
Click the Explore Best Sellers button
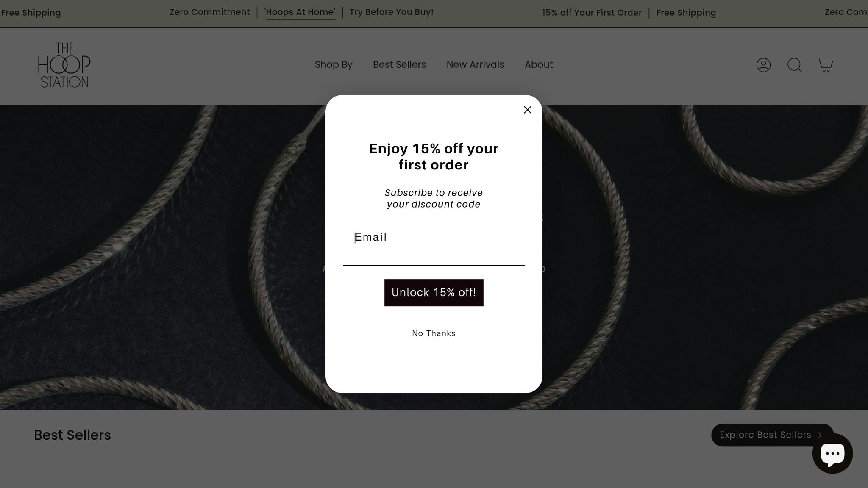pyautogui.click(x=772, y=435)
